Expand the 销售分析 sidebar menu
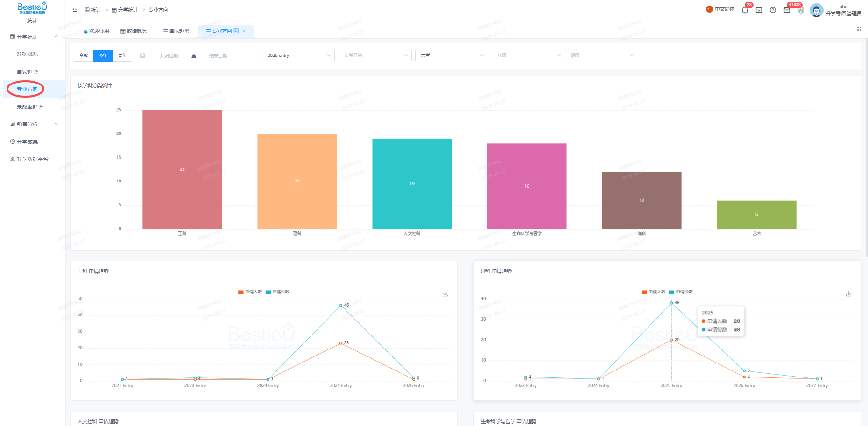This screenshot has height=426, width=868. tap(33, 124)
